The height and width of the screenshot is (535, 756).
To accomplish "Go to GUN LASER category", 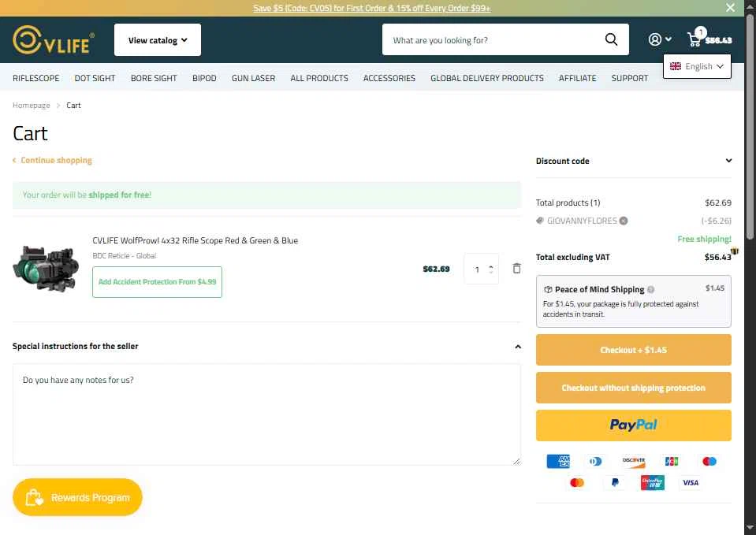I will (254, 78).
